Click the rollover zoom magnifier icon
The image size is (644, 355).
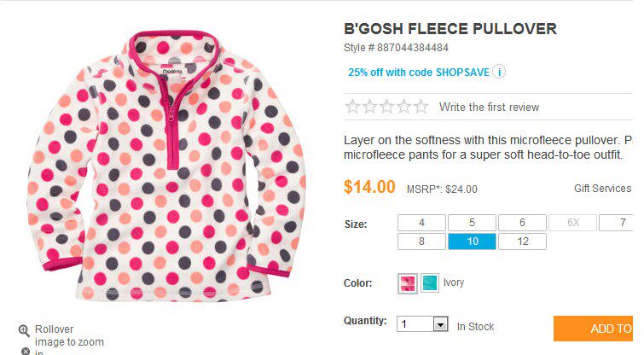(x=25, y=330)
